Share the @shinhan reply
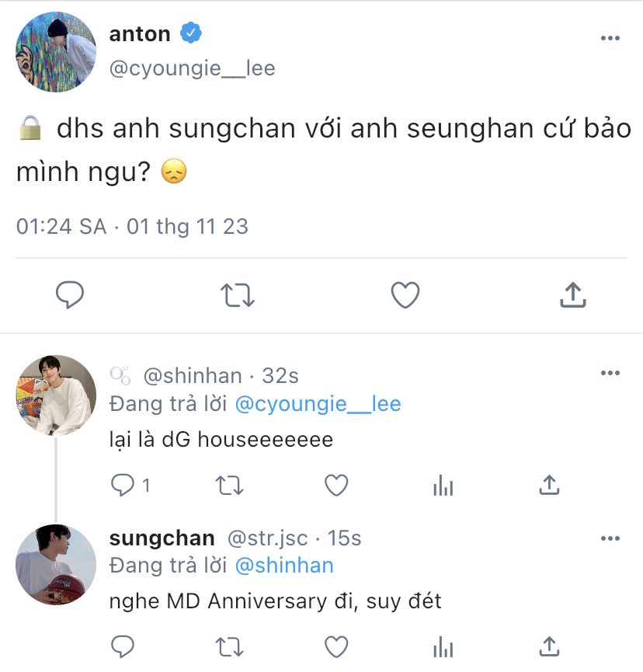This screenshot has height=672, width=643. coord(549,485)
